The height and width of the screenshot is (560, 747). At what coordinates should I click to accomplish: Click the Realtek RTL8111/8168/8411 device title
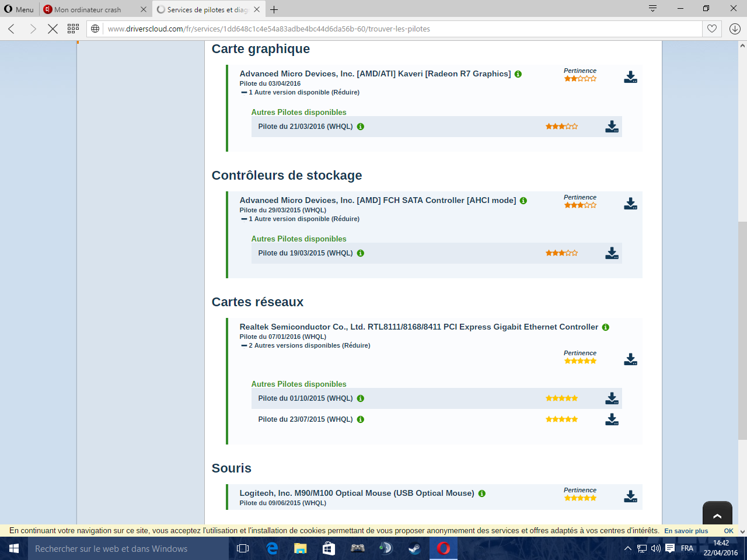[419, 327]
